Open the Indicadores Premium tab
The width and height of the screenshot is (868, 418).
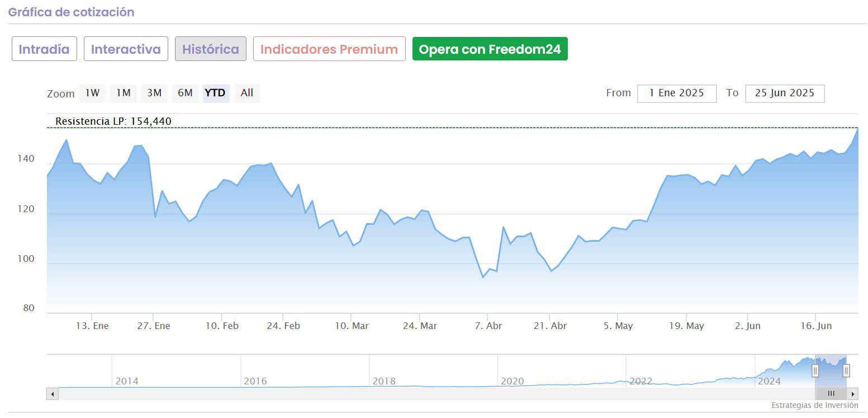pyautogui.click(x=329, y=49)
